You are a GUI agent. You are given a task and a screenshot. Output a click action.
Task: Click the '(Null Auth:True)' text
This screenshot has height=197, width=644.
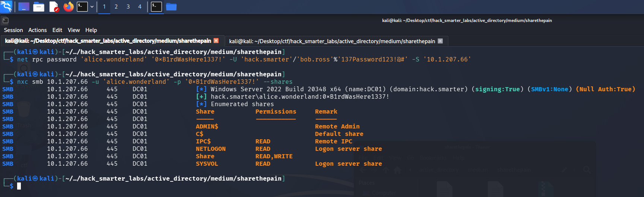[x=606, y=89]
